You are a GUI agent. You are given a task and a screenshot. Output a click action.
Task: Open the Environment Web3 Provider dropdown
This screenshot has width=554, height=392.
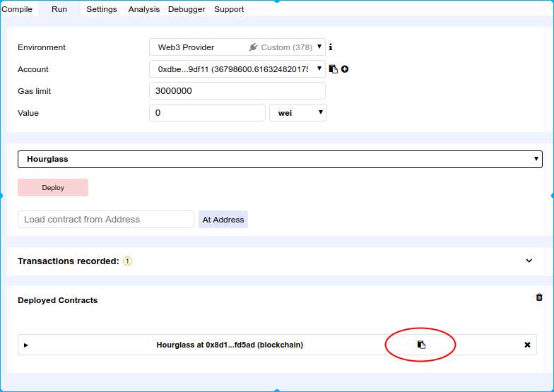coord(237,47)
